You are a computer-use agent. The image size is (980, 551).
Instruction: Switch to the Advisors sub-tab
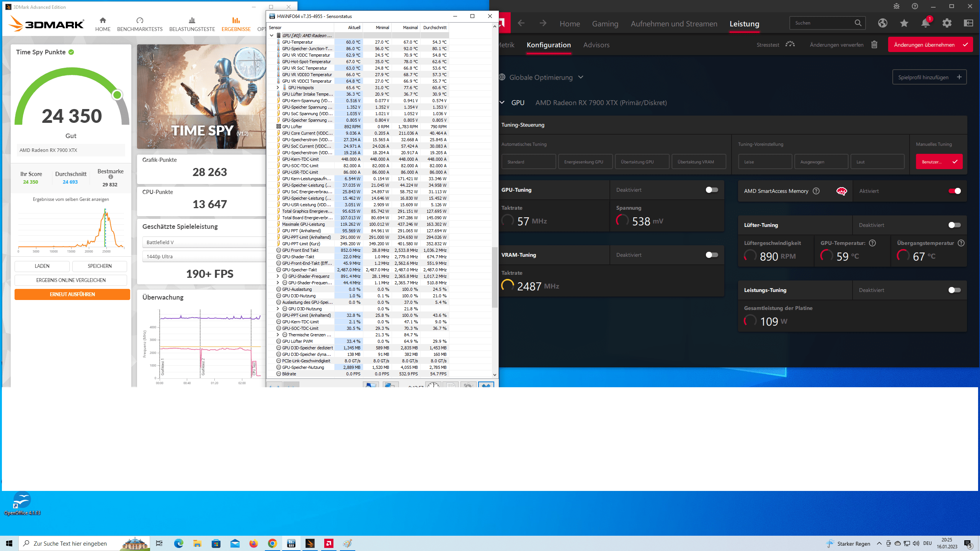click(596, 45)
